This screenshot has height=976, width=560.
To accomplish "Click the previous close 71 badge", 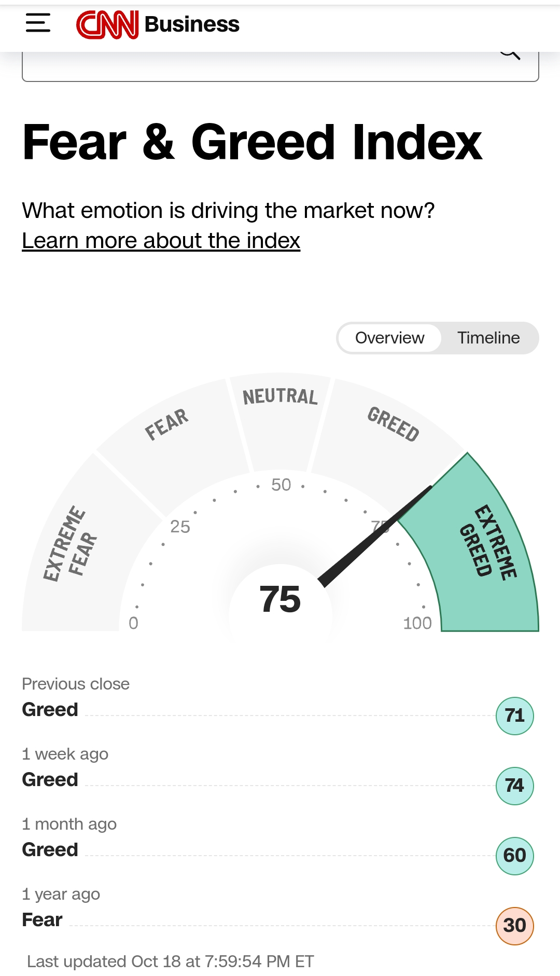I will click(x=514, y=716).
